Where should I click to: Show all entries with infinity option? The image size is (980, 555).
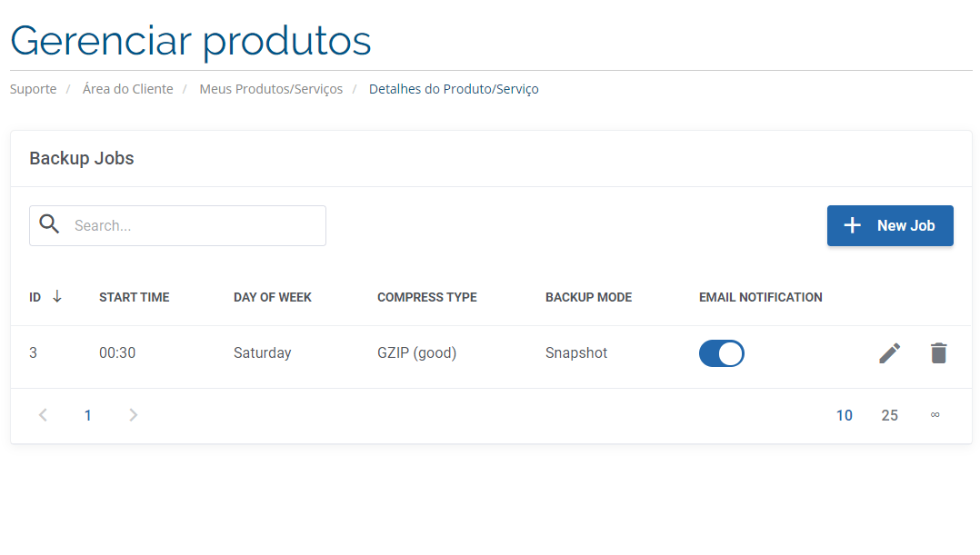click(x=935, y=415)
